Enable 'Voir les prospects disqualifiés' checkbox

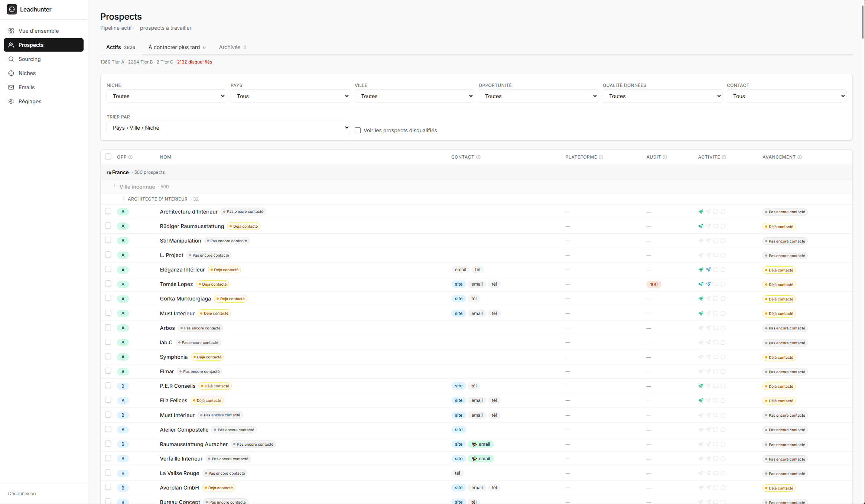click(358, 130)
